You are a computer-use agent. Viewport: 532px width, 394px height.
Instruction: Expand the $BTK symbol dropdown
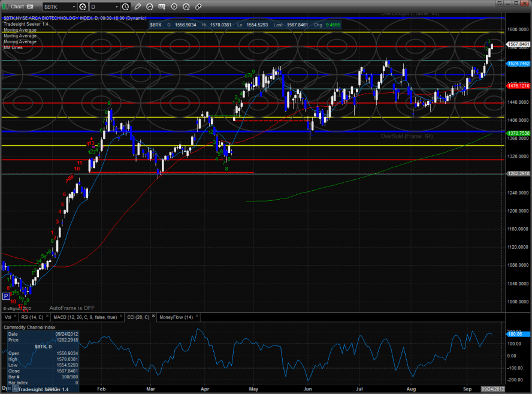point(74,7)
